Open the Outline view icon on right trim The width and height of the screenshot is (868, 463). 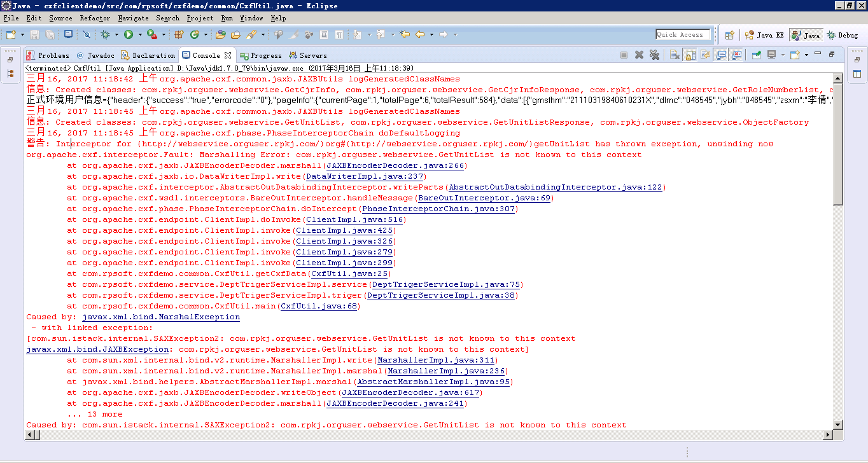[857, 74]
